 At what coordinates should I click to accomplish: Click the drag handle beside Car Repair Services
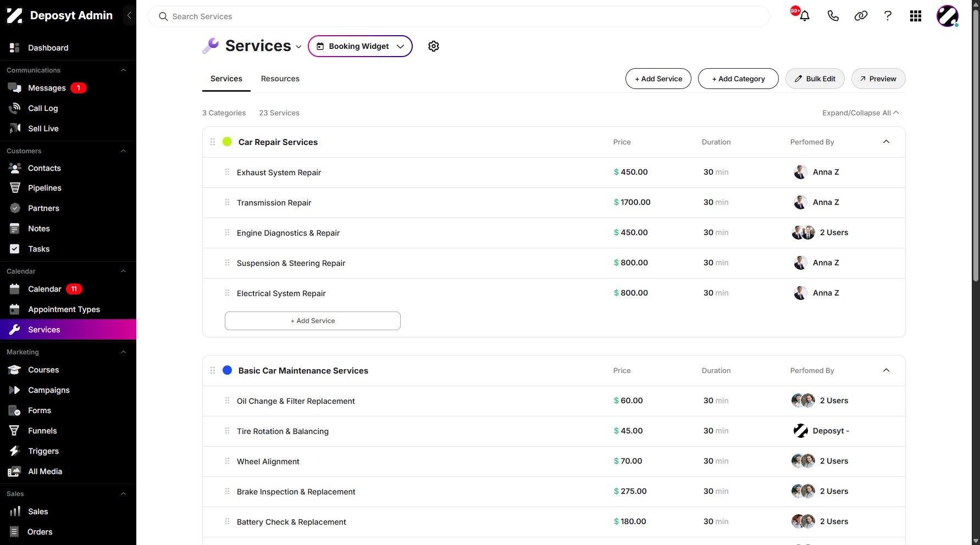[213, 142]
